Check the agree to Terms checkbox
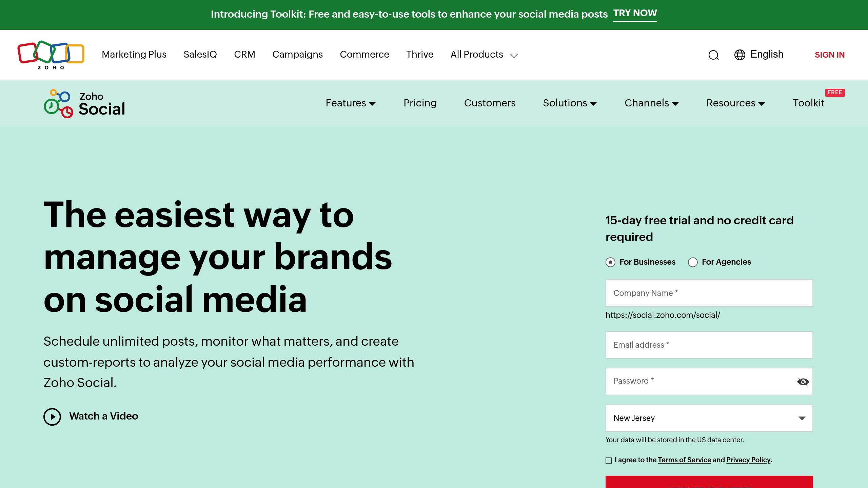Screen dimensions: 868x488 pyautogui.click(x=609, y=460)
